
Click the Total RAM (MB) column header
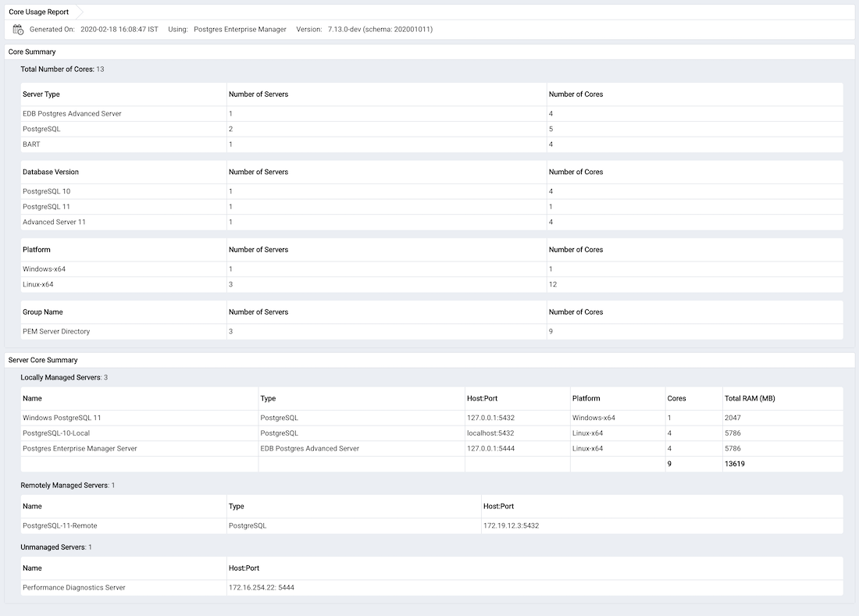[750, 399]
